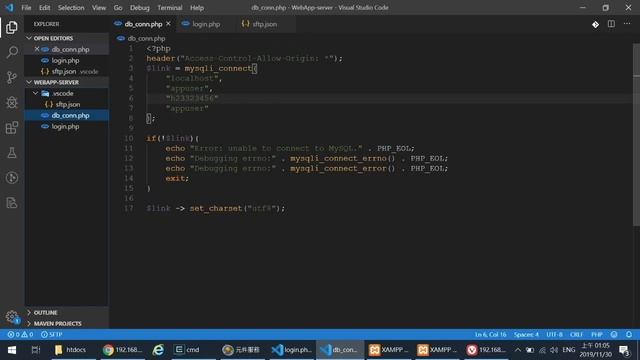Viewport: 640px width, 360px height.
Task: Open the Debug menu
Action: tap(140, 7)
